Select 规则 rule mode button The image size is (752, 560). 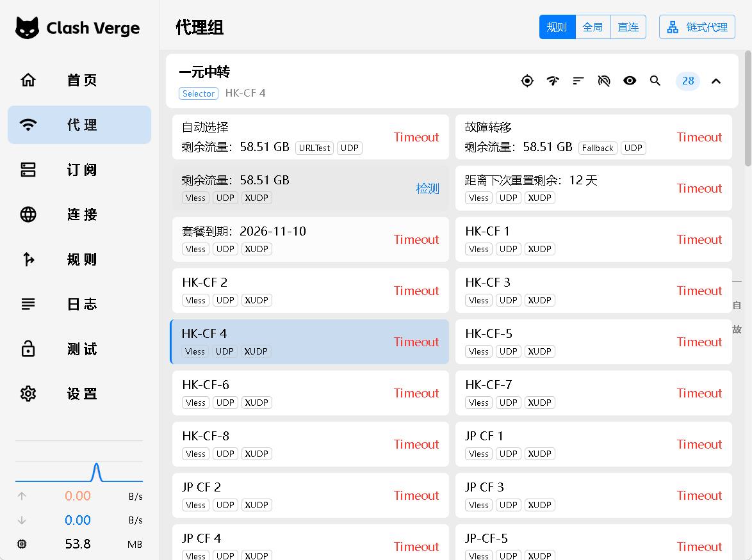(x=557, y=27)
